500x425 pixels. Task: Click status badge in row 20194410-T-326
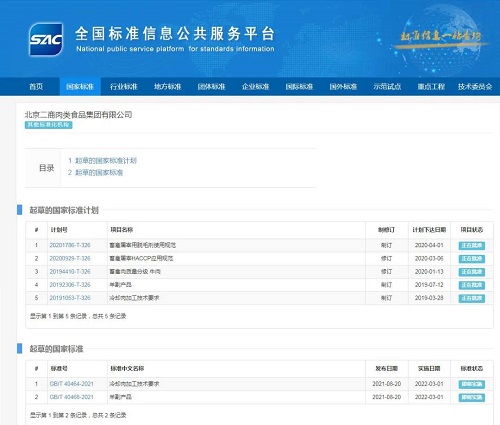click(472, 272)
